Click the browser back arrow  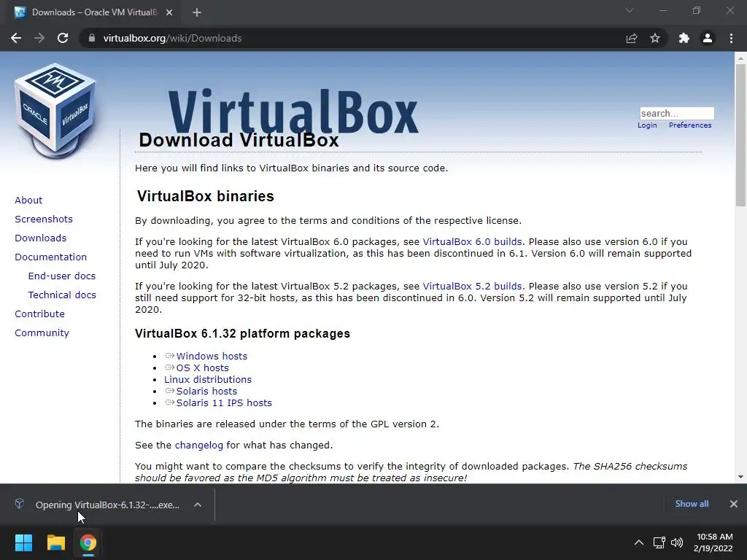[16, 38]
